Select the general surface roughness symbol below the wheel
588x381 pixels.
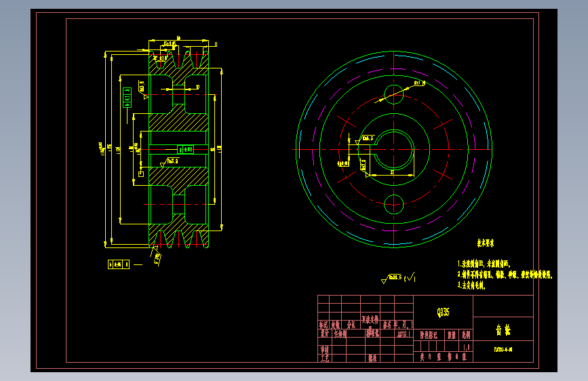click(x=398, y=278)
